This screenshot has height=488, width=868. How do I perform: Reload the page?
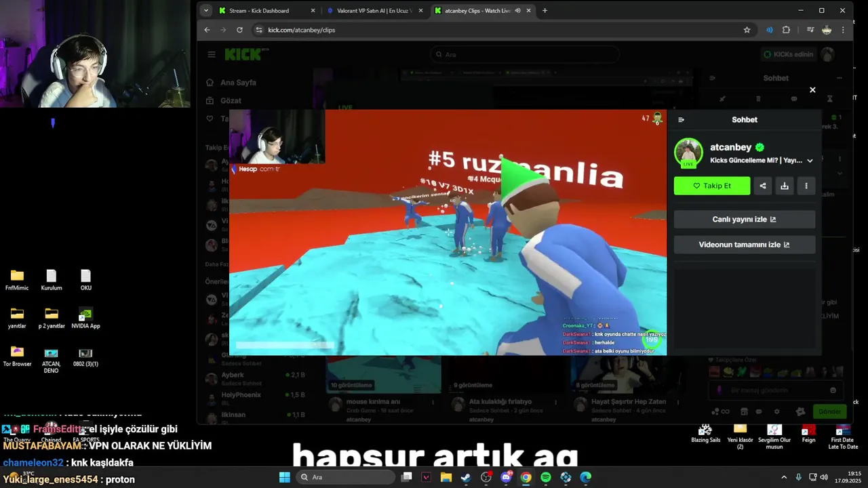pos(239,30)
